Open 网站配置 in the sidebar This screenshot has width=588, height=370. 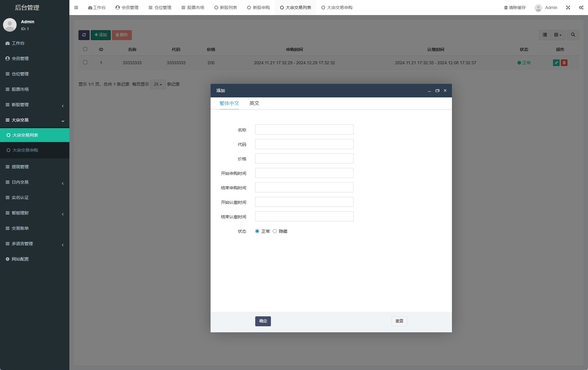point(35,259)
